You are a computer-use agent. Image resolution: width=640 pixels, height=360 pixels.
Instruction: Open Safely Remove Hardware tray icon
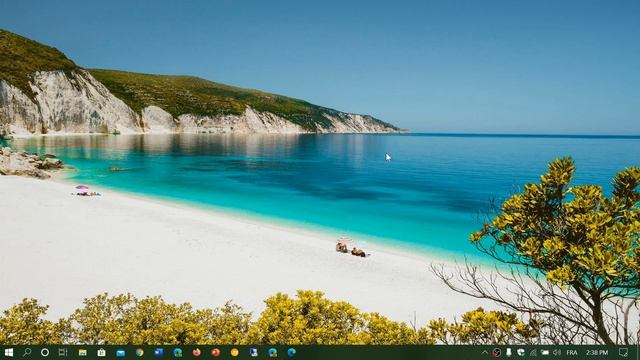[x=509, y=352]
